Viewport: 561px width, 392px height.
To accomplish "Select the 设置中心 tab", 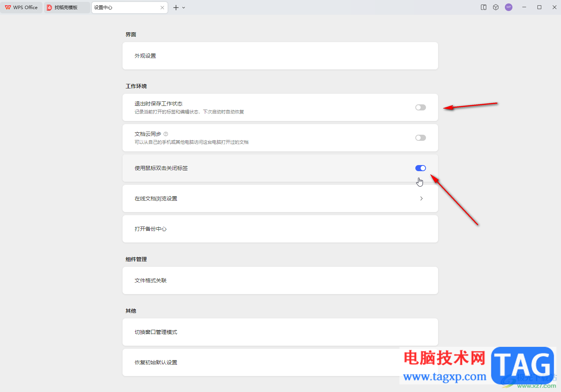I will 129,8.
